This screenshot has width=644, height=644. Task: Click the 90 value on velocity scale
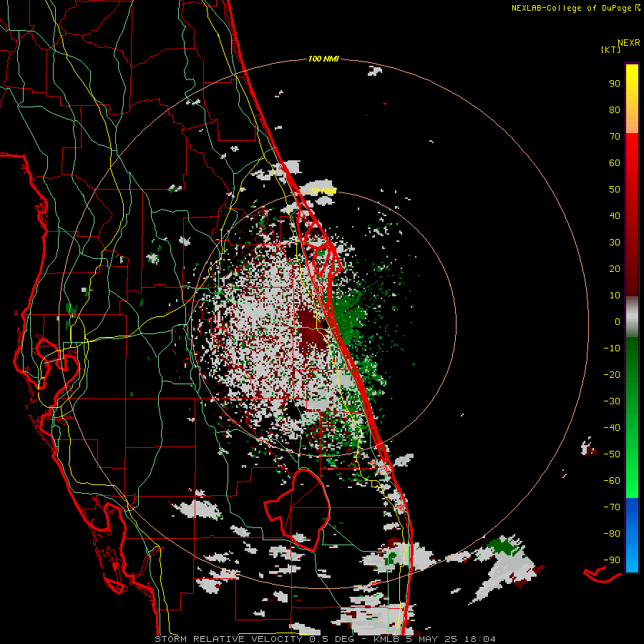click(615, 84)
